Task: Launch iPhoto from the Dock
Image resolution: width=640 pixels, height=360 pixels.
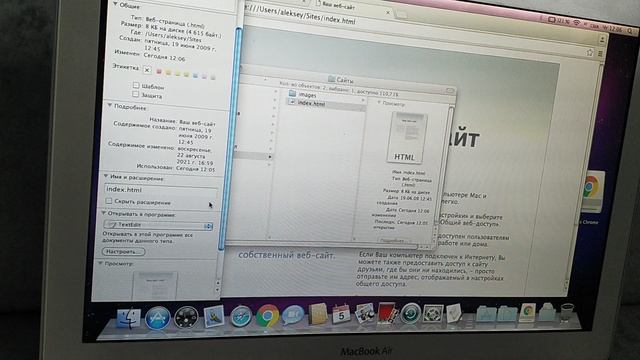Action: (x=364, y=313)
